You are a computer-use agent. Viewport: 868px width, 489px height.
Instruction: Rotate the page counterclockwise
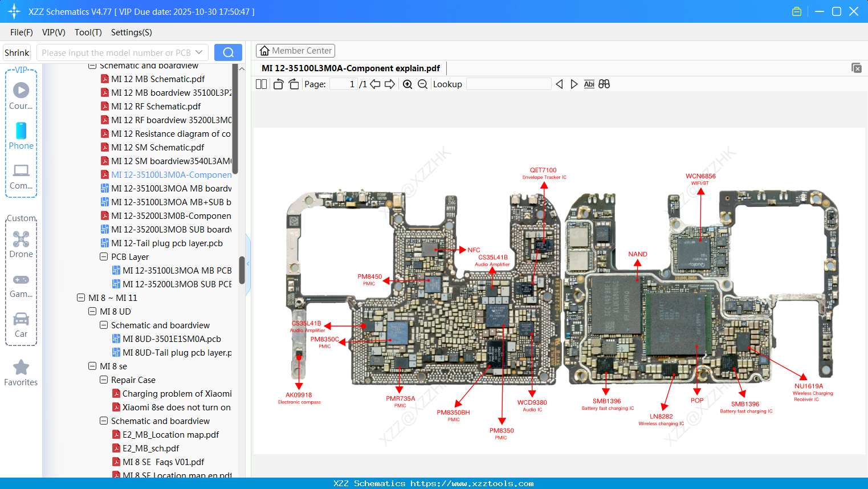278,84
